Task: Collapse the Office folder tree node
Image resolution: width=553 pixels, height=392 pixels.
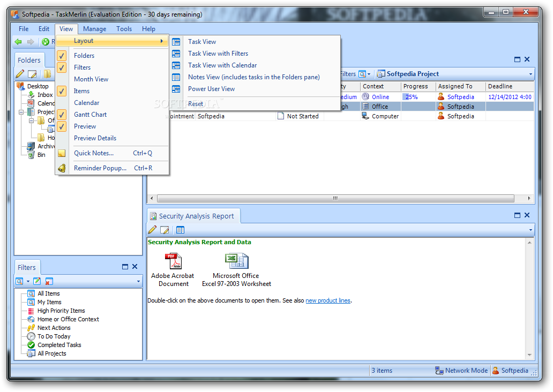Action: [32, 120]
